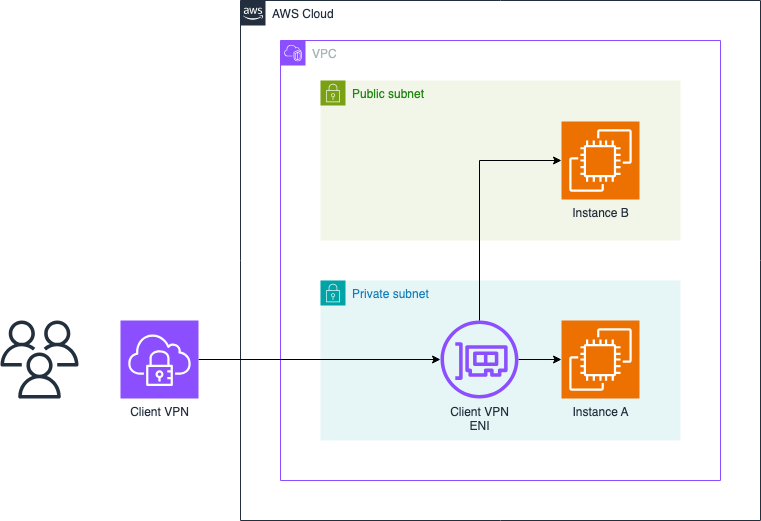Click the Client VPN ENI icon

pyautogui.click(x=480, y=360)
